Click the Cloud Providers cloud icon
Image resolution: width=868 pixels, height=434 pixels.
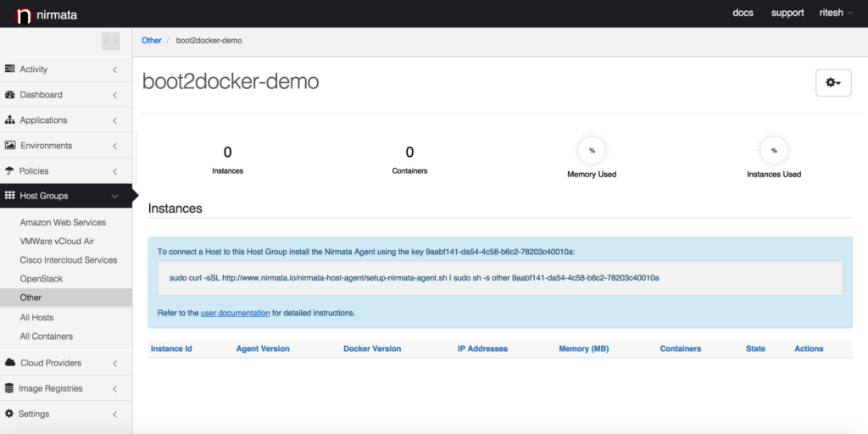click(x=10, y=363)
